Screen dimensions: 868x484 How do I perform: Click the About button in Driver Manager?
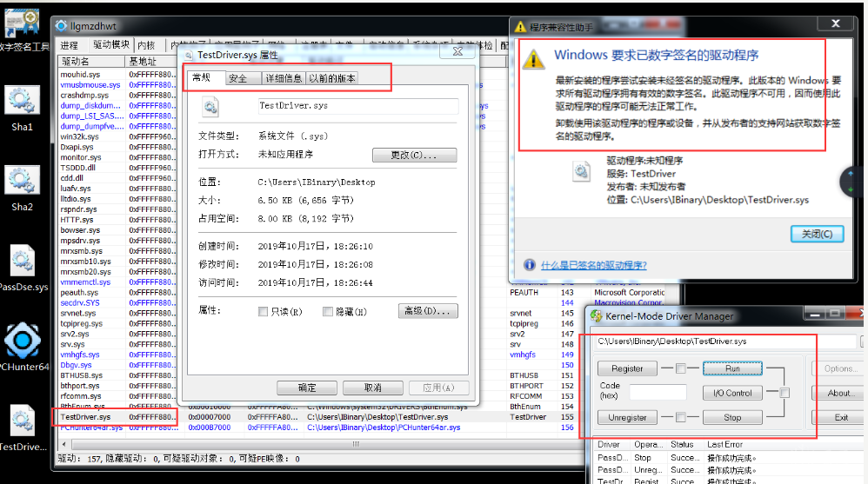point(838,393)
